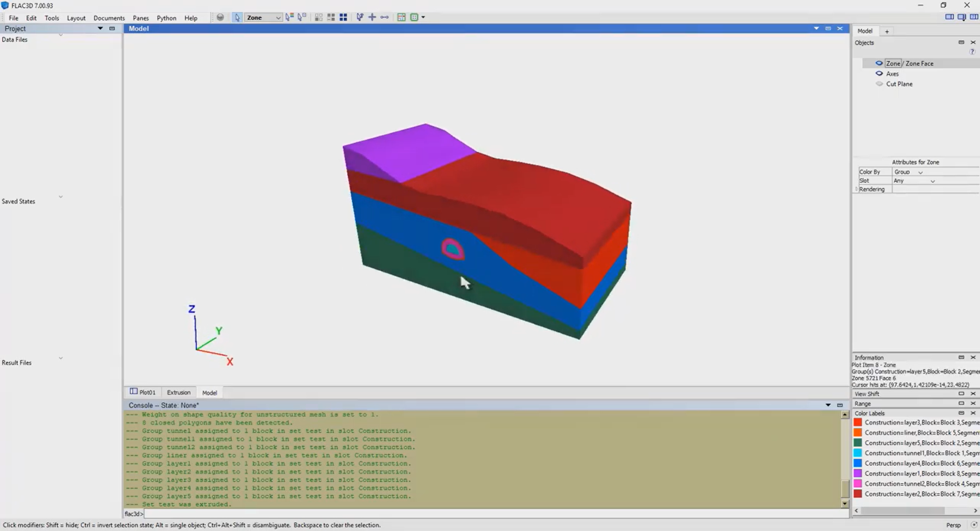This screenshot has height=531, width=980.
Task: Select the Model tab in bottom panel
Action: (x=209, y=392)
